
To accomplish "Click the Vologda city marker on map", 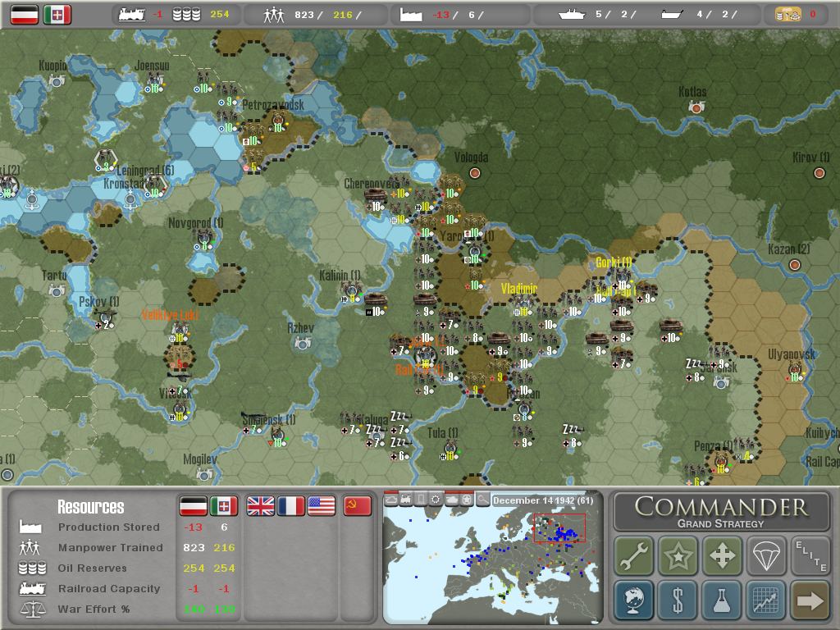I will coord(474,173).
